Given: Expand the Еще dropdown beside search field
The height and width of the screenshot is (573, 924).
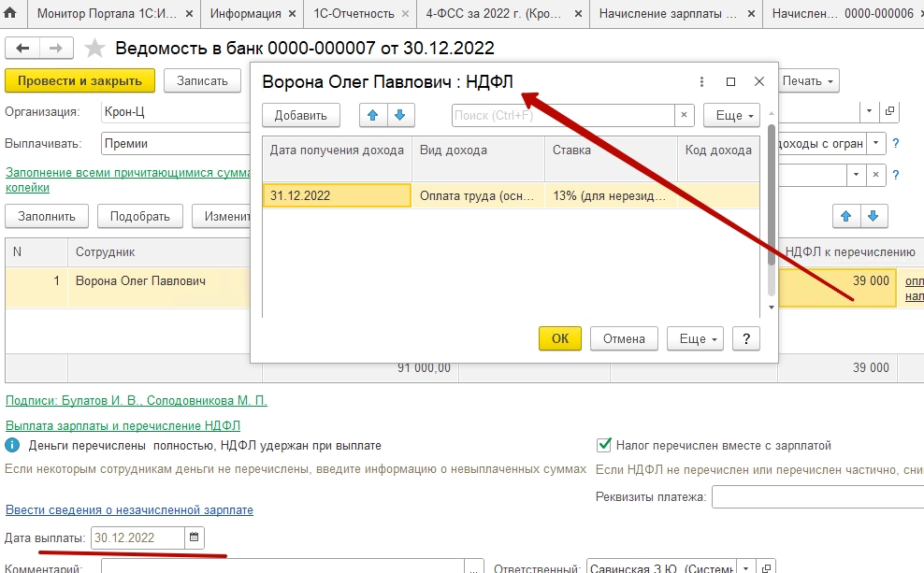Looking at the screenshot, I should click(x=730, y=115).
